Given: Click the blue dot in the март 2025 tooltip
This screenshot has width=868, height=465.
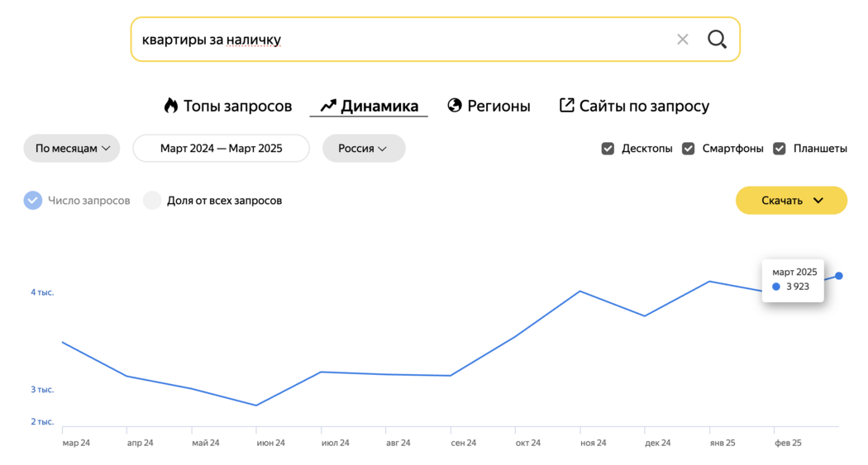Looking at the screenshot, I should 776,287.
